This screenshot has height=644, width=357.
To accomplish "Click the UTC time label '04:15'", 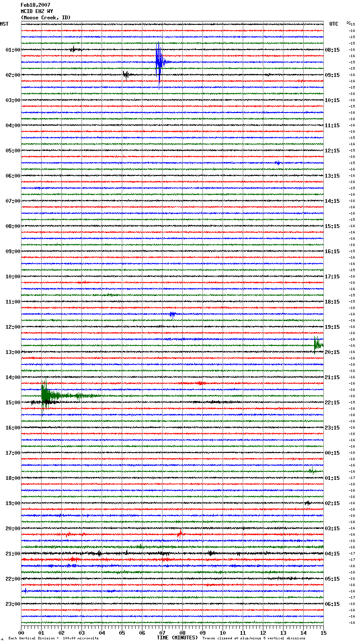I will tap(332, 554).
